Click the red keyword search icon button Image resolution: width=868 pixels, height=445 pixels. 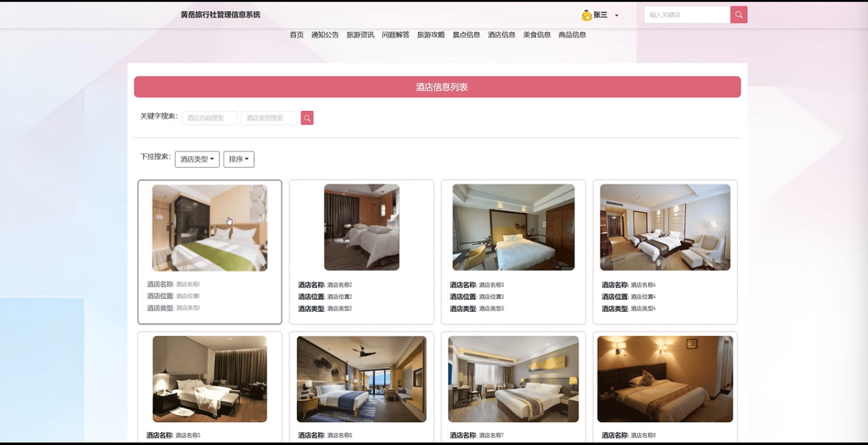(x=307, y=118)
